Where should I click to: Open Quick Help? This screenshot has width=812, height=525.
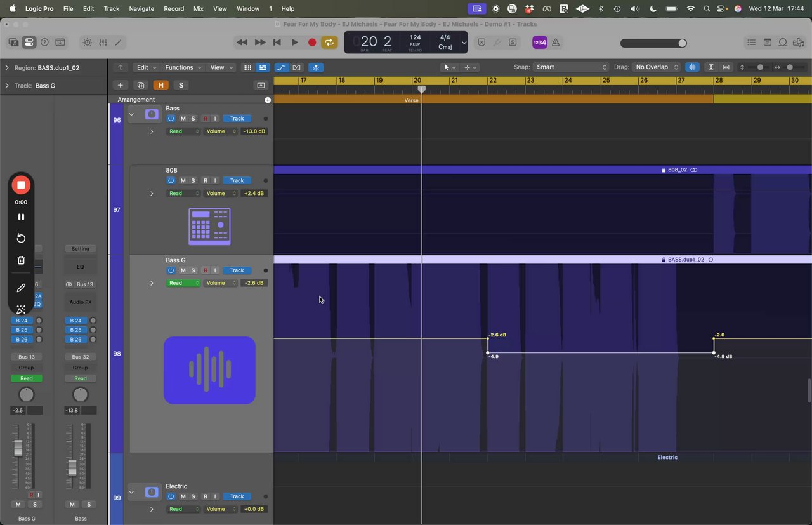coord(44,43)
